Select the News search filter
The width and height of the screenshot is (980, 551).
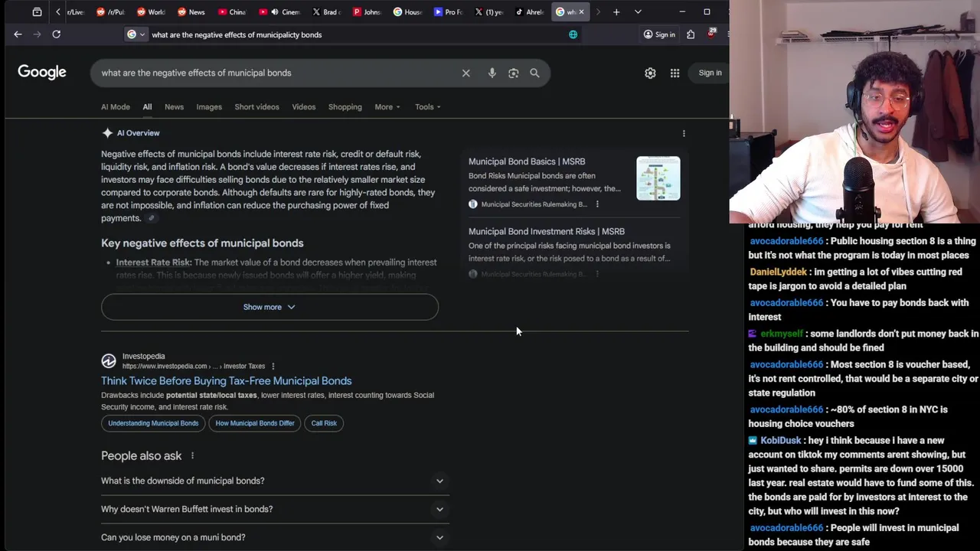[x=174, y=107]
